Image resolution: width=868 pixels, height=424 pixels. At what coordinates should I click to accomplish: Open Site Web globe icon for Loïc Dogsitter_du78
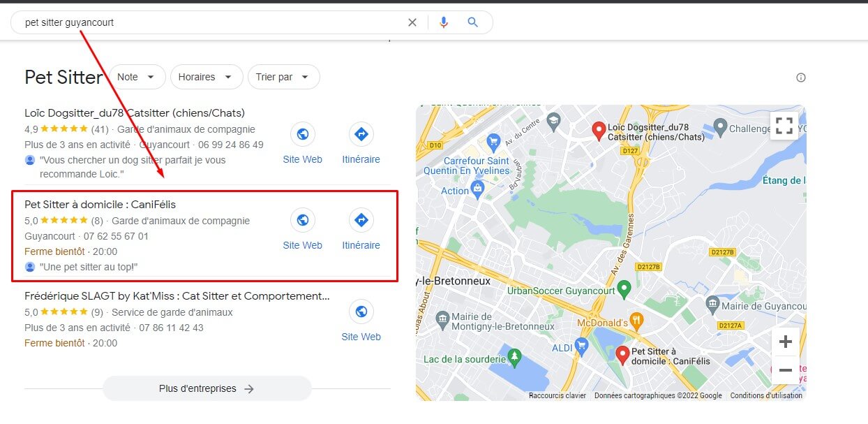(x=303, y=134)
